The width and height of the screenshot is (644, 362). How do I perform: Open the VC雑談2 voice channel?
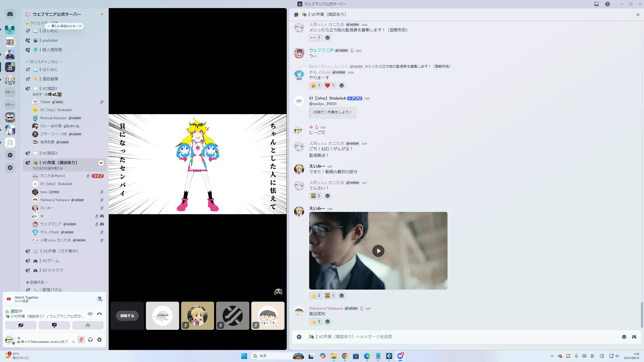click(50, 153)
